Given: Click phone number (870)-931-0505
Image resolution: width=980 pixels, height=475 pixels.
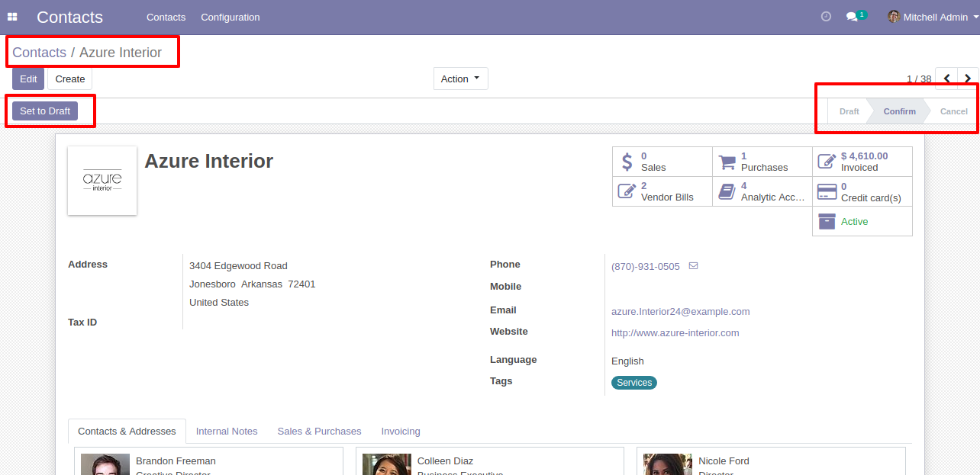Looking at the screenshot, I should [646, 266].
